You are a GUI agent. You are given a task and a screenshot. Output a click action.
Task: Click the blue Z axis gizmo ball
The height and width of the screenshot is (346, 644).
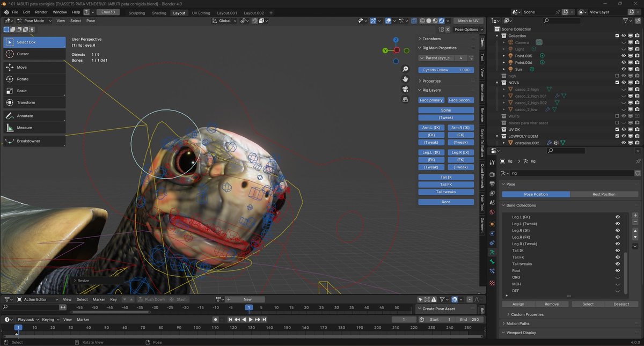(x=396, y=40)
